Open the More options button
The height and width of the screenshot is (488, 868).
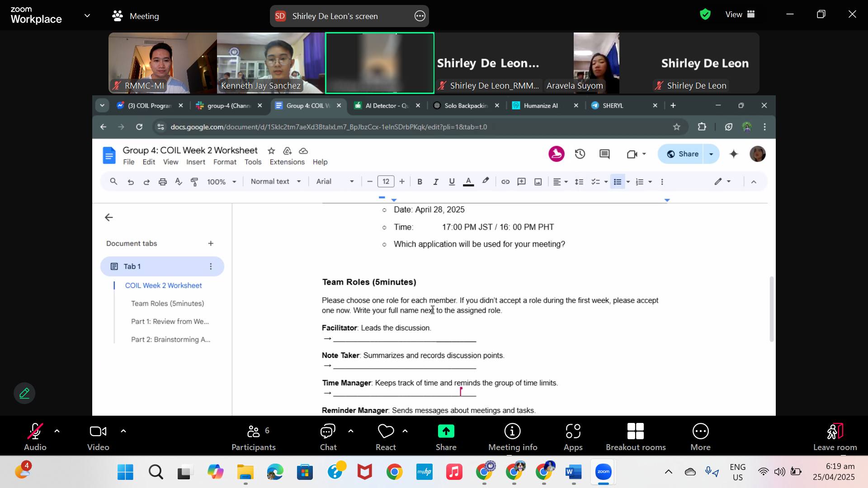(x=700, y=436)
